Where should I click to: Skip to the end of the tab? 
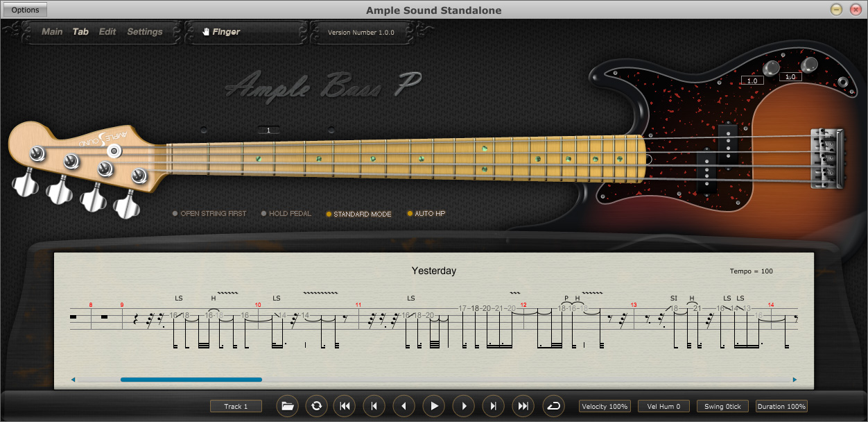tap(523, 406)
